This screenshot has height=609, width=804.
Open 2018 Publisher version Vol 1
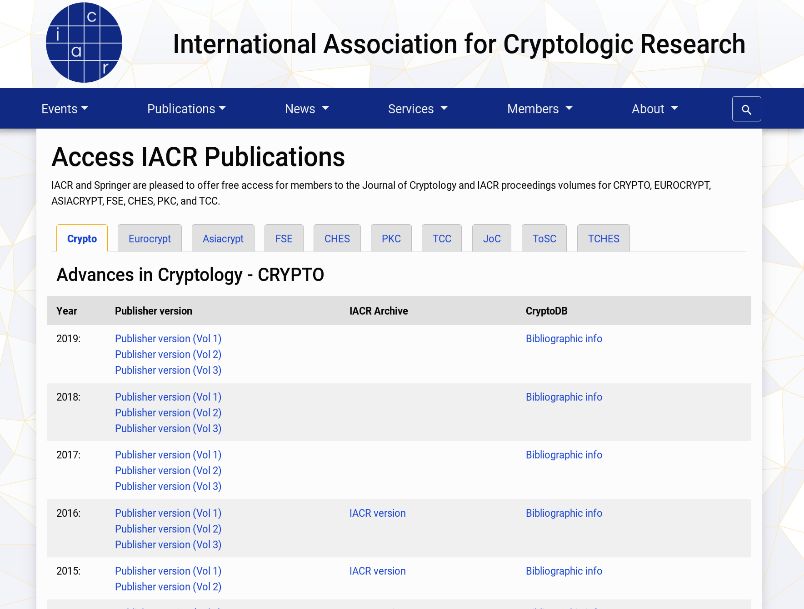pos(168,397)
